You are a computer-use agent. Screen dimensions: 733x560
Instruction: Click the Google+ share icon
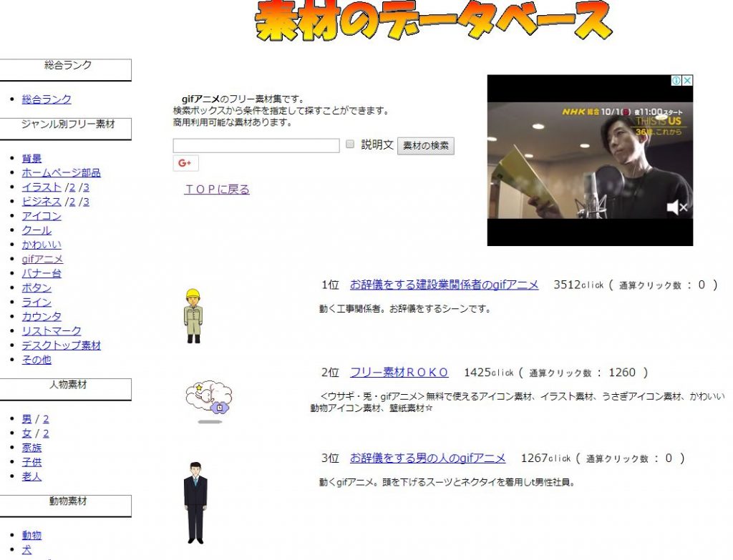(x=185, y=163)
